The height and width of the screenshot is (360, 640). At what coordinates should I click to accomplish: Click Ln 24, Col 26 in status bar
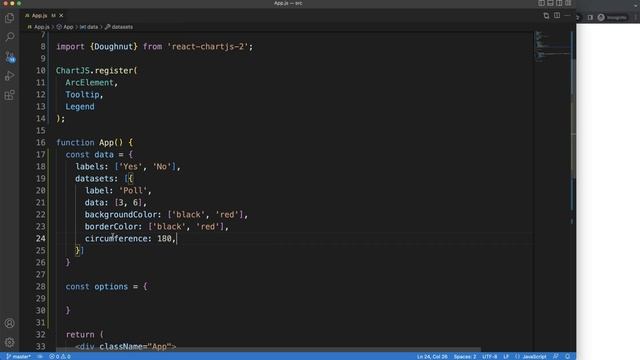click(432, 356)
